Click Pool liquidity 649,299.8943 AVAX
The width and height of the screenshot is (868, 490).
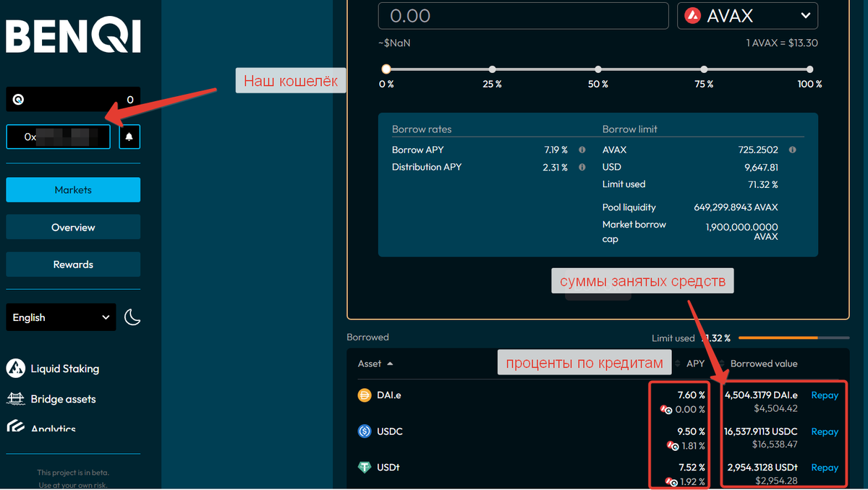(x=736, y=207)
